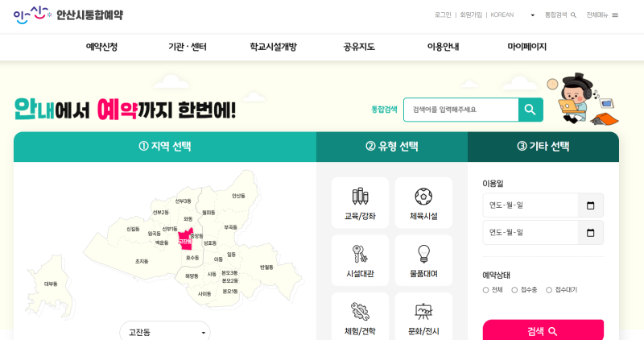644x340 pixels.
Task: Select the 물품대여 light bulb icon
Action: (423, 254)
